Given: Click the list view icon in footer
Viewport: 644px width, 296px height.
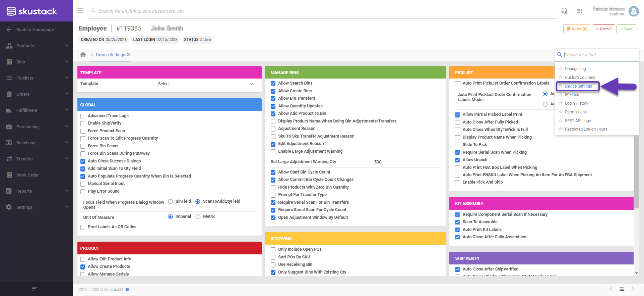Looking at the screenshot, I should [x=622, y=289].
